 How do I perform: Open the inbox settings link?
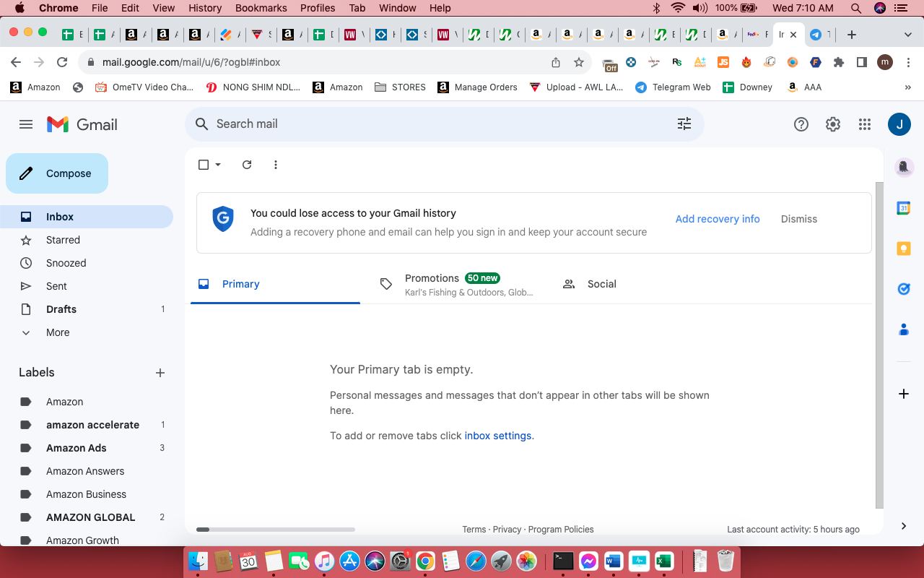point(498,436)
